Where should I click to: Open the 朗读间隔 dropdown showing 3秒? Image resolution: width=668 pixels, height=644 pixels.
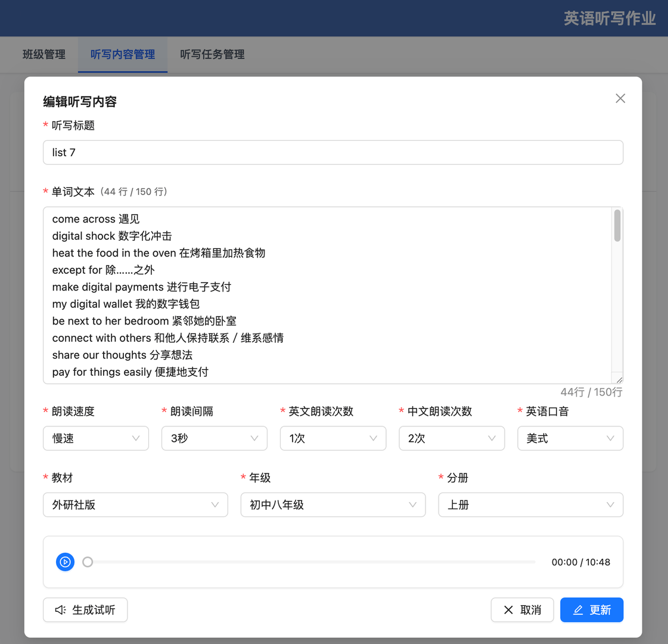tap(214, 438)
